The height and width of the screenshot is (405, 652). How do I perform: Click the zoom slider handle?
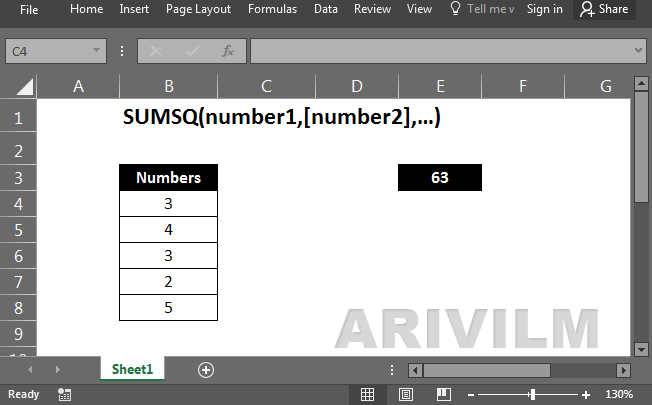click(532, 394)
